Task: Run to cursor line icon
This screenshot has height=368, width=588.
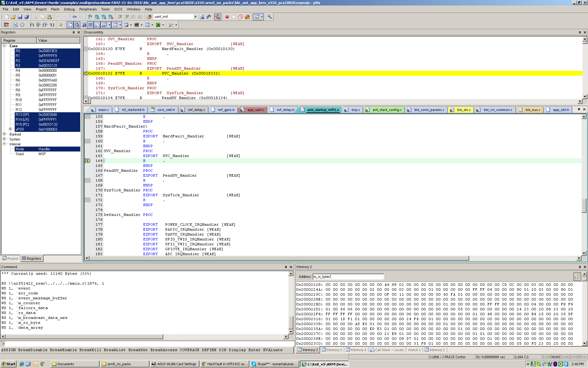Action: tap(52, 25)
